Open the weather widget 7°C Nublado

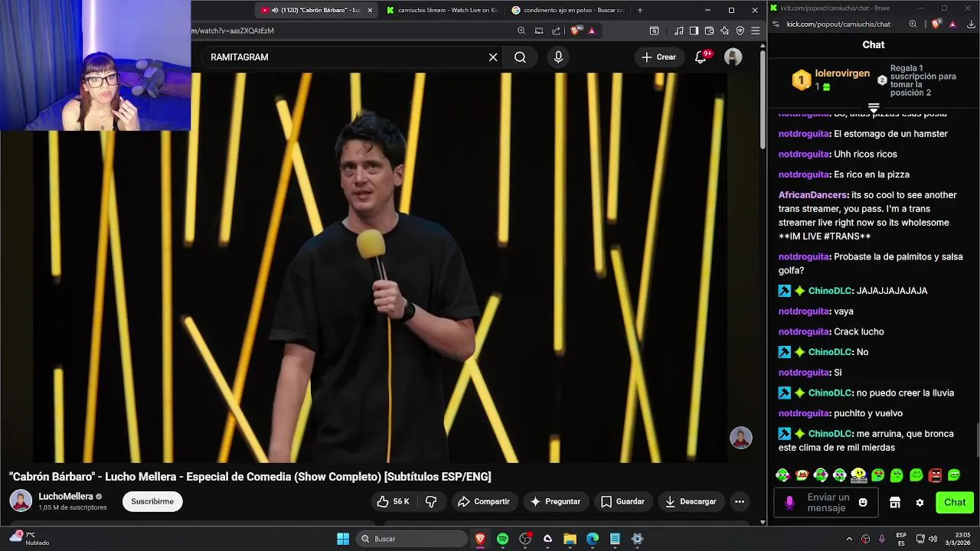[x=28, y=539]
